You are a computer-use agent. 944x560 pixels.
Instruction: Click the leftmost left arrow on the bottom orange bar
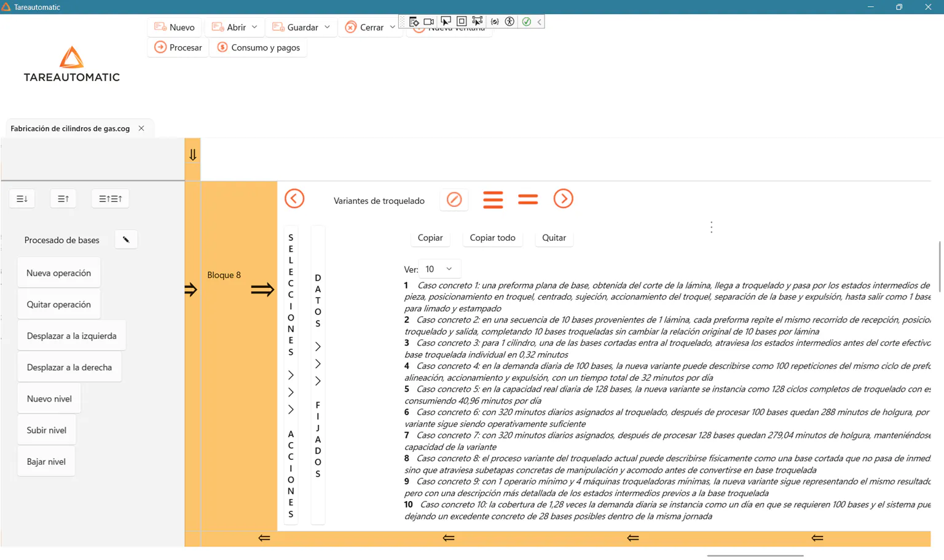264,538
